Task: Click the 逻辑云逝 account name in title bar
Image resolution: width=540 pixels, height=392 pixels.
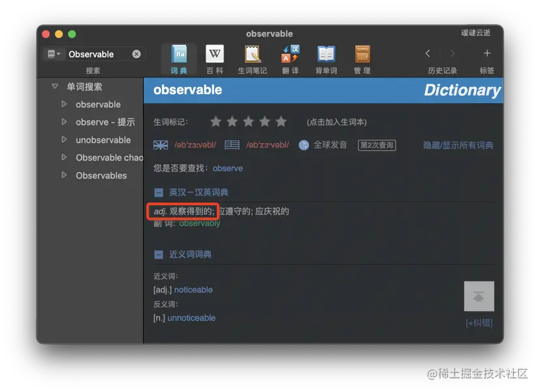Action: pos(475,33)
